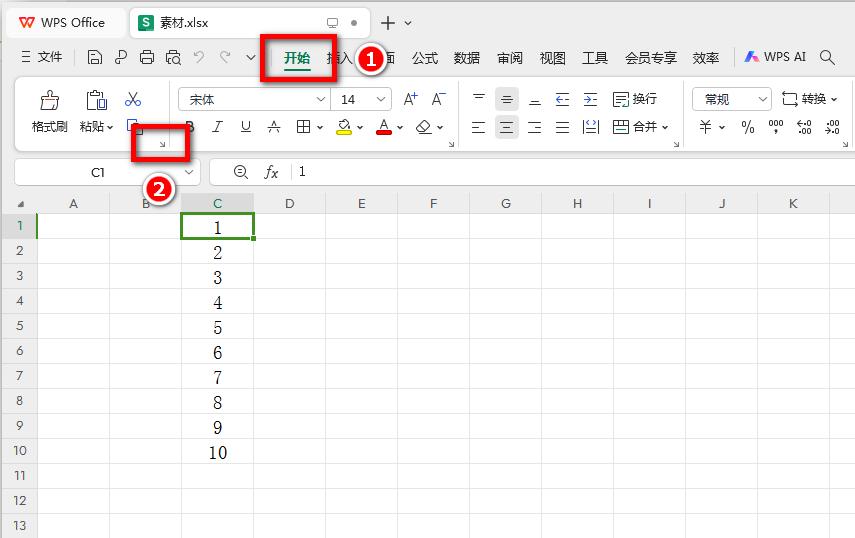
Task: Increase font size with A+ icon
Action: tap(411, 99)
